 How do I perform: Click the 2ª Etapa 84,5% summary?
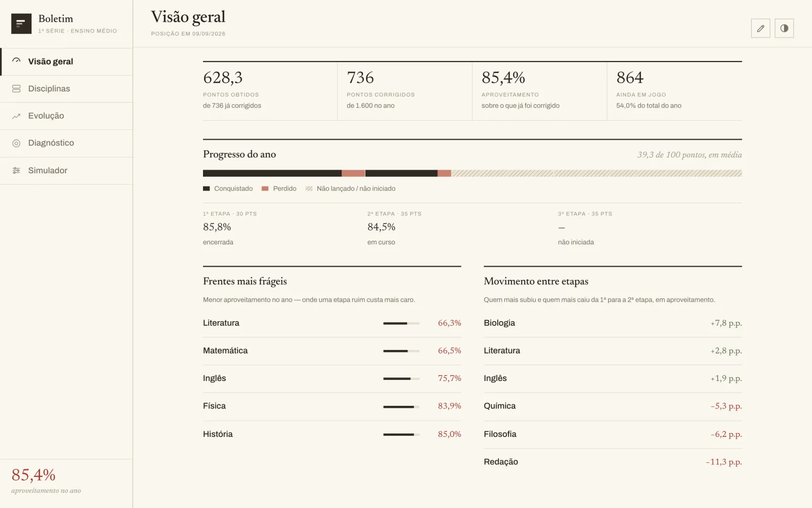click(x=394, y=228)
